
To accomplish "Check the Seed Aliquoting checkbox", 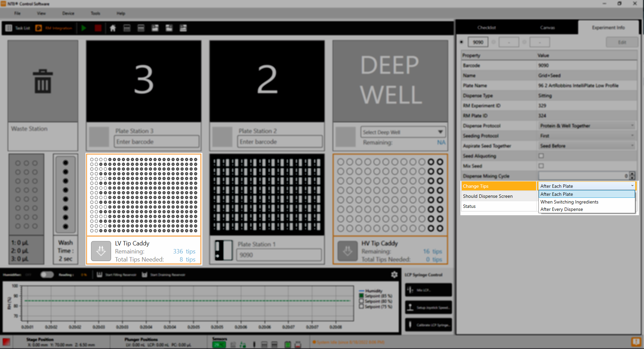I will [541, 156].
